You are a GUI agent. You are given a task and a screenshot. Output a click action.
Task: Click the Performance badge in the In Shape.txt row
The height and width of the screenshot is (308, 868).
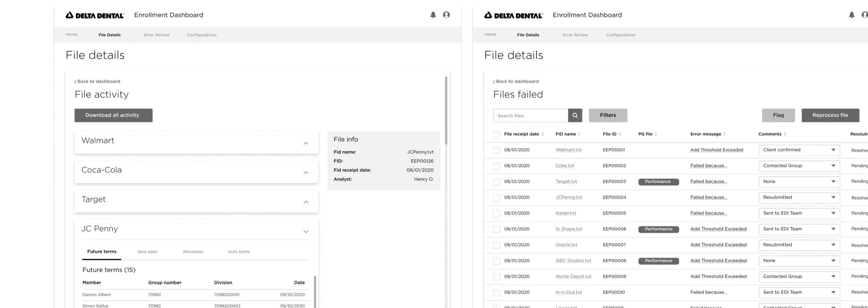click(x=658, y=229)
